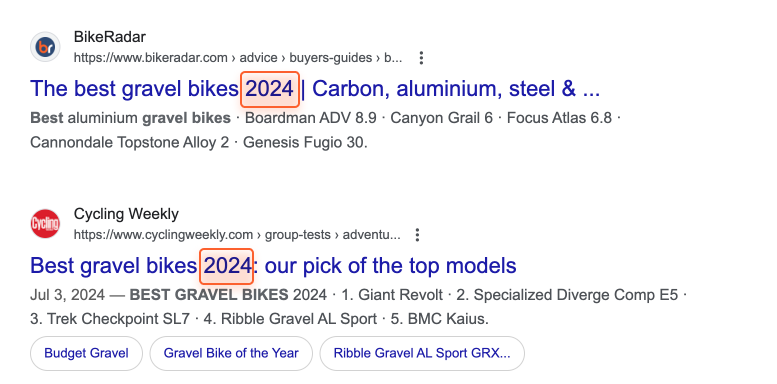Open 'The best gravel bikes 2024' BikeRadar link
The height and width of the screenshot is (384, 777).
315,89
